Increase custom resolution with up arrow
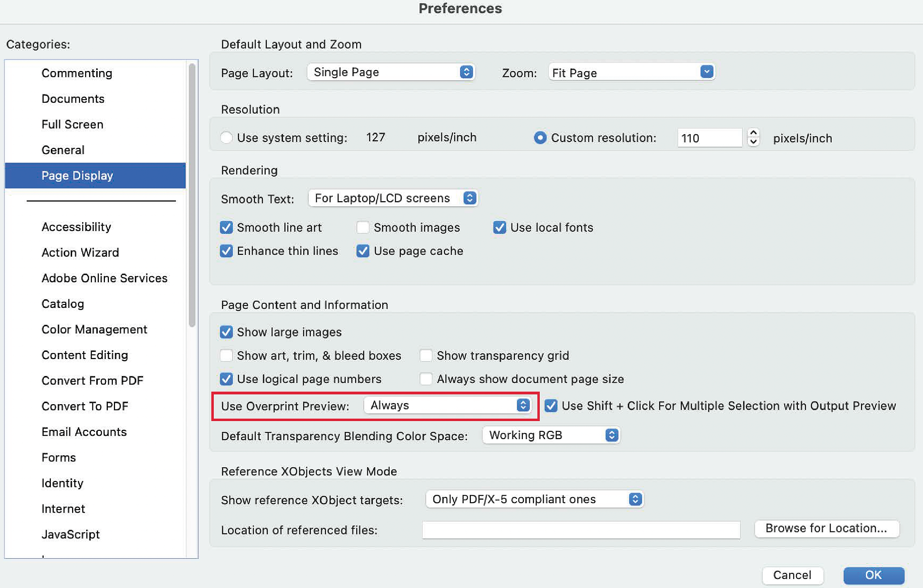Screen dimensions: 923x588 tap(754, 133)
